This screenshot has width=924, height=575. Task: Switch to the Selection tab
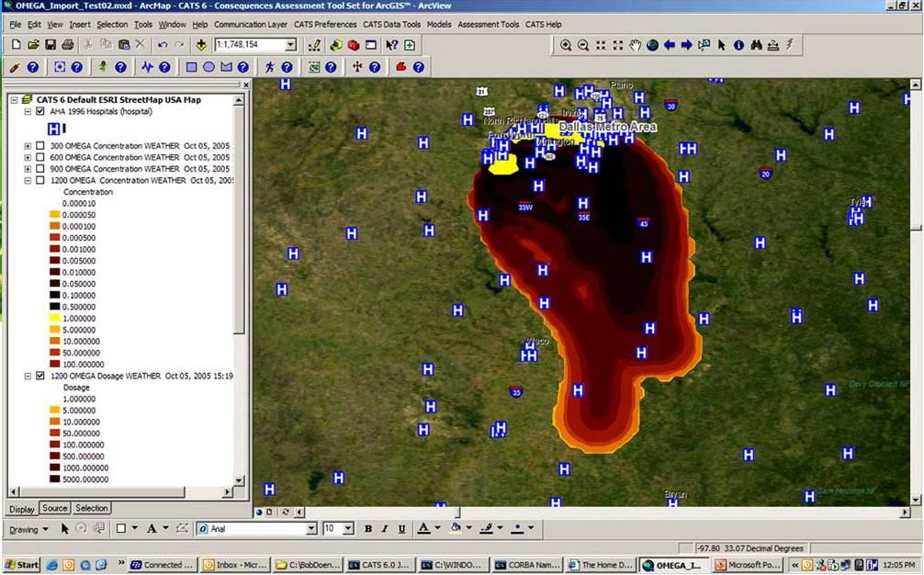[92, 508]
